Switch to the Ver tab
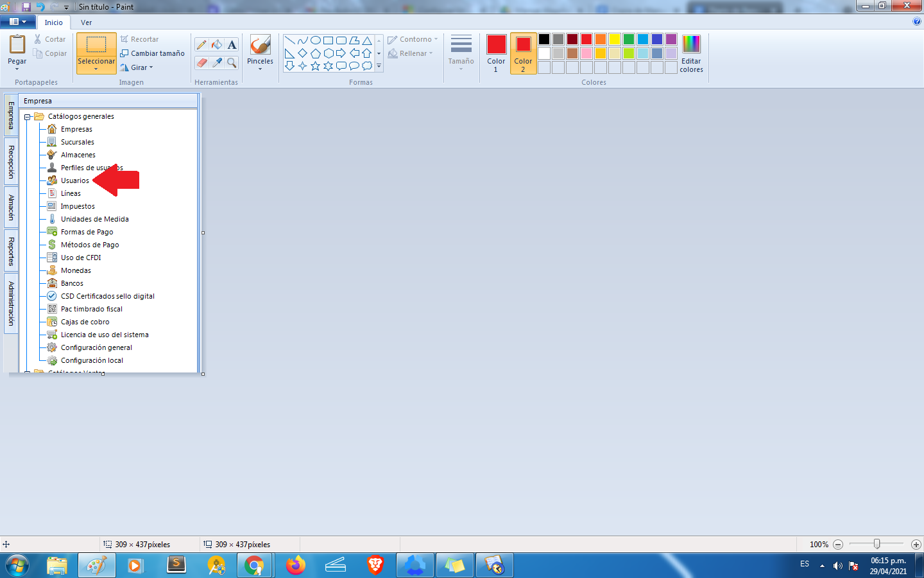Viewport: 924px width, 578px height. click(x=86, y=22)
